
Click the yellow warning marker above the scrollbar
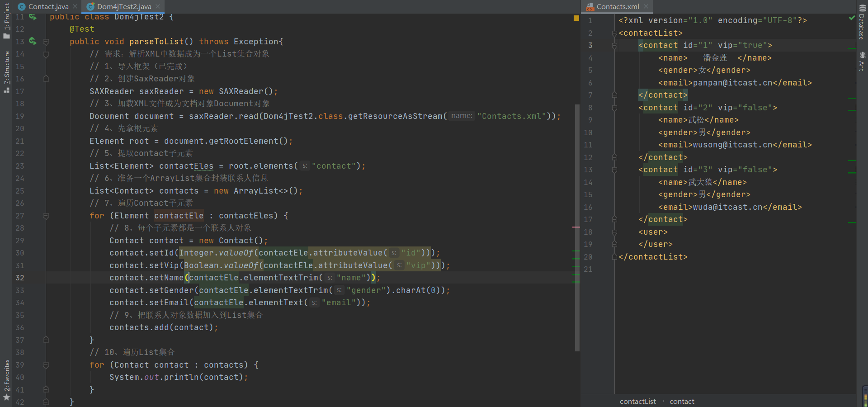coord(576,18)
